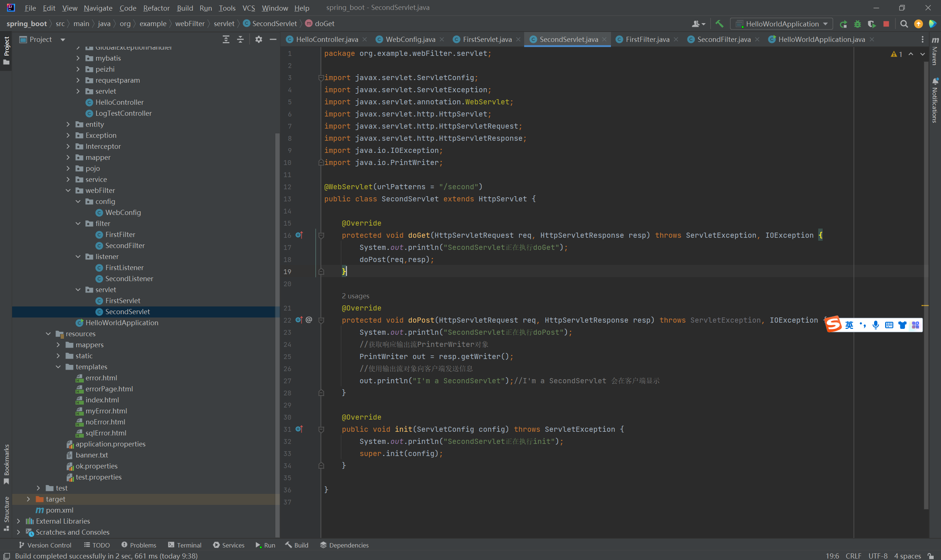Click the Build project hammer icon
Image resolution: width=941 pixels, height=560 pixels.
click(x=719, y=24)
